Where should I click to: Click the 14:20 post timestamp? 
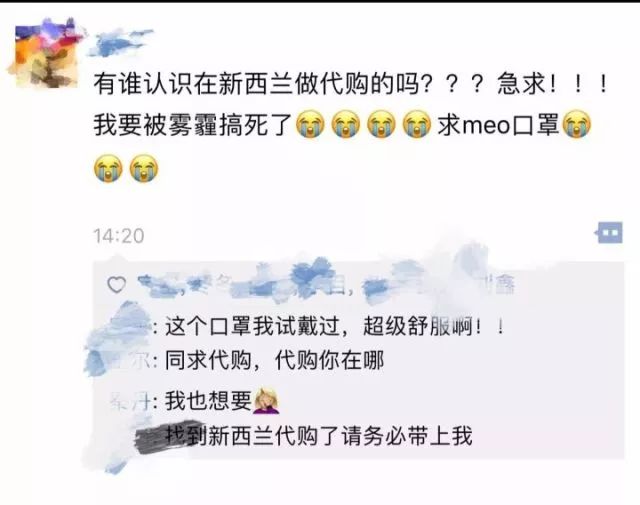[119, 236]
